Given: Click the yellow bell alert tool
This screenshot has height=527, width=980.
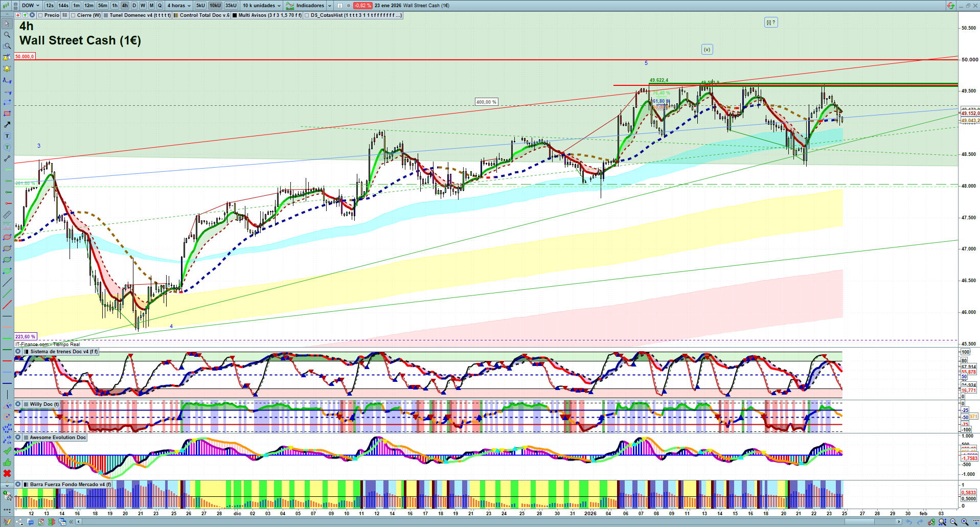Looking at the screenshot, I should (x=7, y=68).
